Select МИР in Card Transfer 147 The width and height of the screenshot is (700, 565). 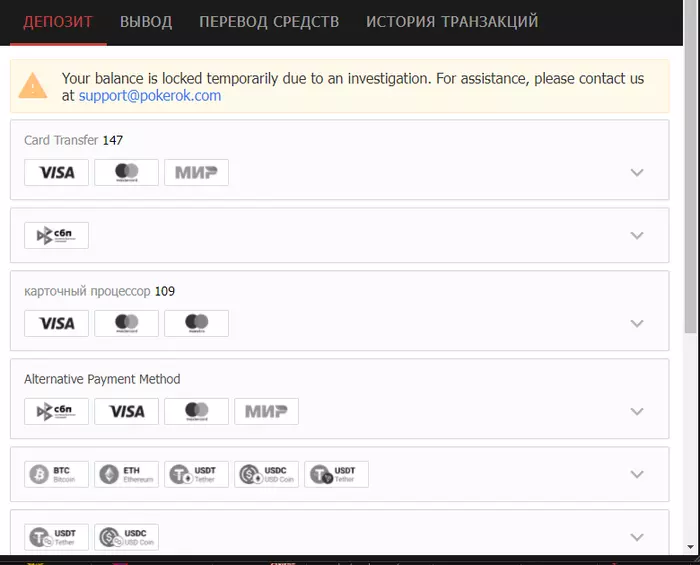click(196, 172)
